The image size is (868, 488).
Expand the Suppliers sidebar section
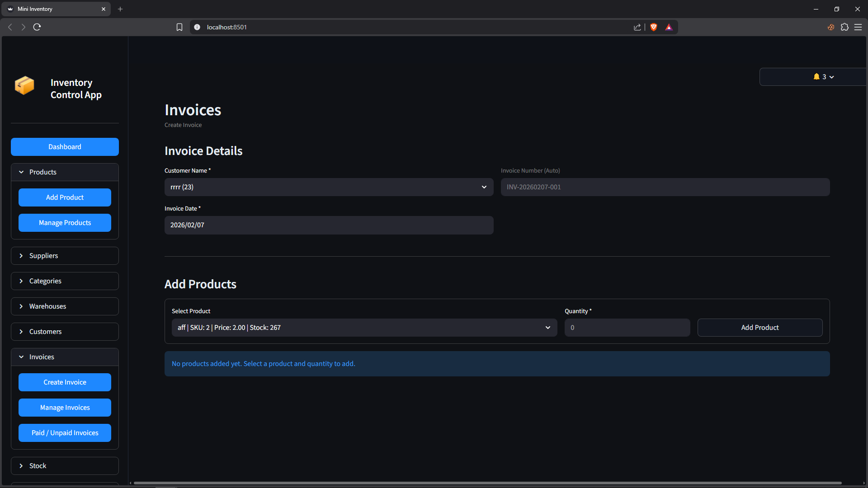pos(65,256)
